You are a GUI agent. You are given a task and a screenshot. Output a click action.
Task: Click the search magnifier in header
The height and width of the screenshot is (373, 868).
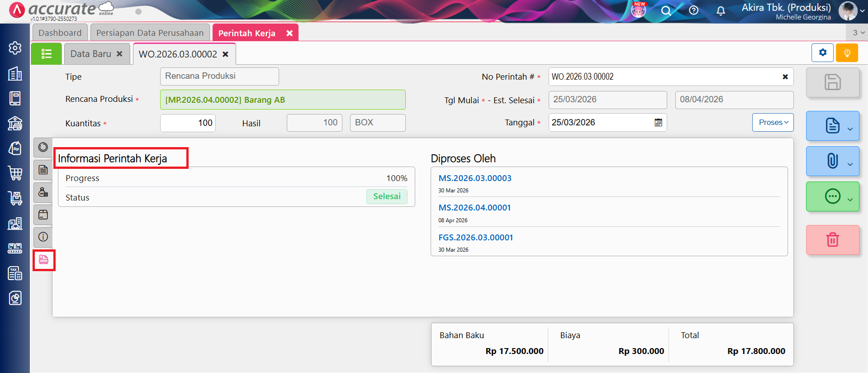(666, 10)
